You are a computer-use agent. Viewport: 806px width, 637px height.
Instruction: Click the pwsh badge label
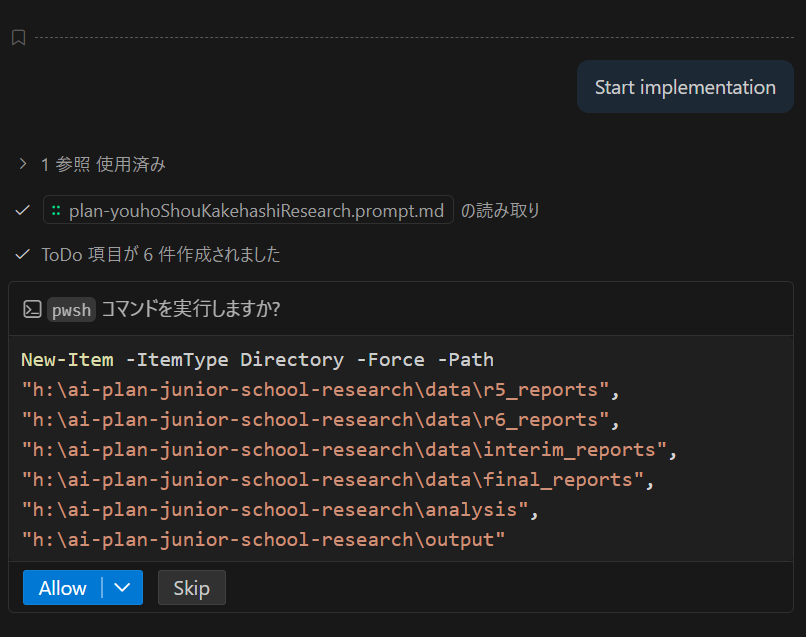click(71, 310)
